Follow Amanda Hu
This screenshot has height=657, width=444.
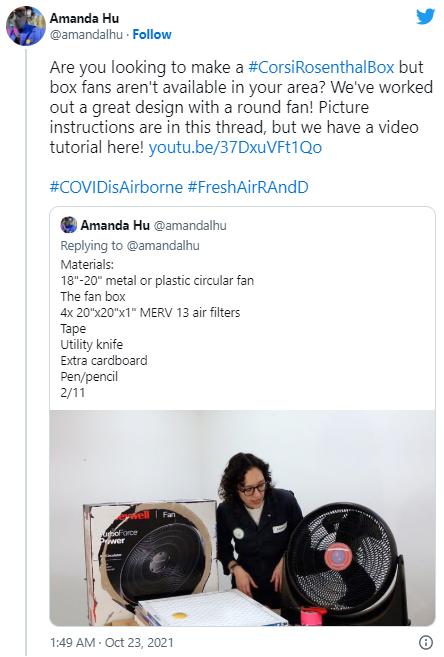(x=152, y=34)
